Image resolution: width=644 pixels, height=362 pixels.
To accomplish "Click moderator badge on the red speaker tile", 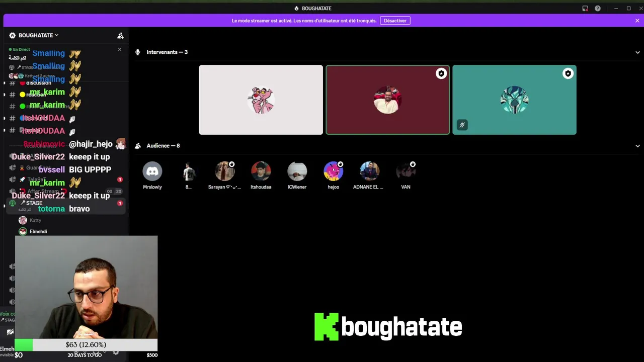I will point(441,73).
